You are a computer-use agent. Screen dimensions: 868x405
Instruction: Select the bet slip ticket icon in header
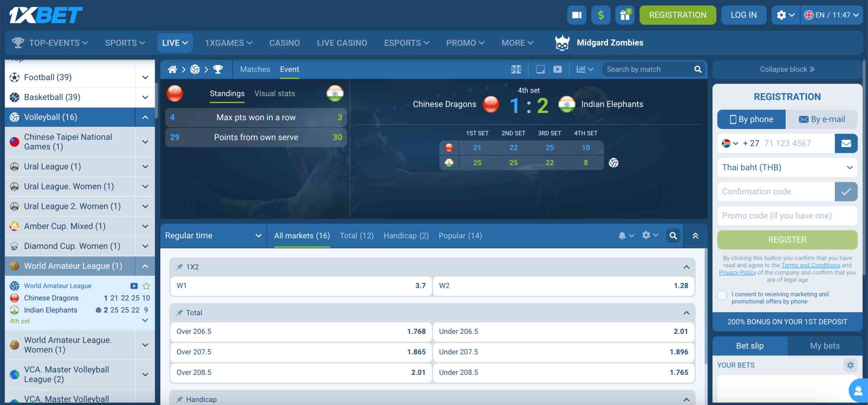coord(576,15)
